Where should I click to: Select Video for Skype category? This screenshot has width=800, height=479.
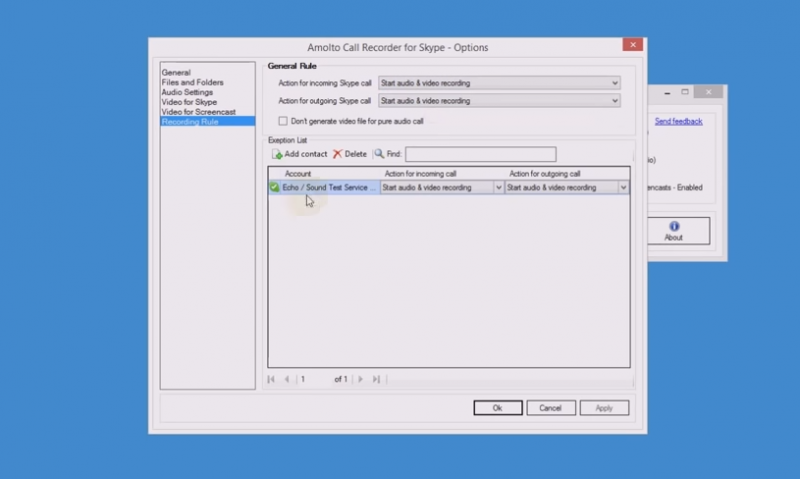pos(189,102)
